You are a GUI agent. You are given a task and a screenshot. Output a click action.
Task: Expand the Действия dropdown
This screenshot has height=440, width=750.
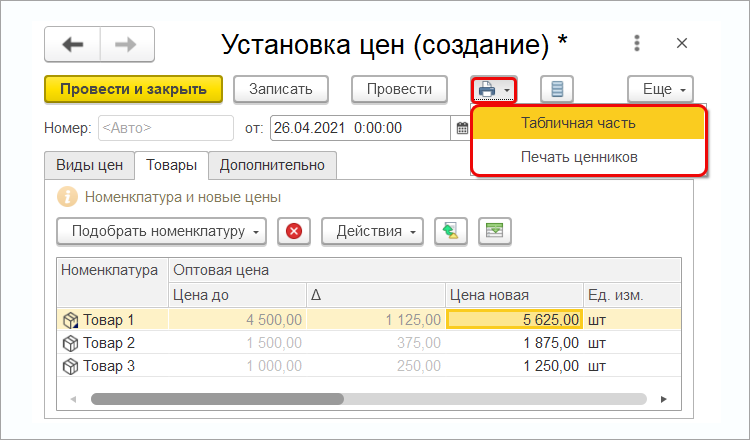(x=372, y=231)
